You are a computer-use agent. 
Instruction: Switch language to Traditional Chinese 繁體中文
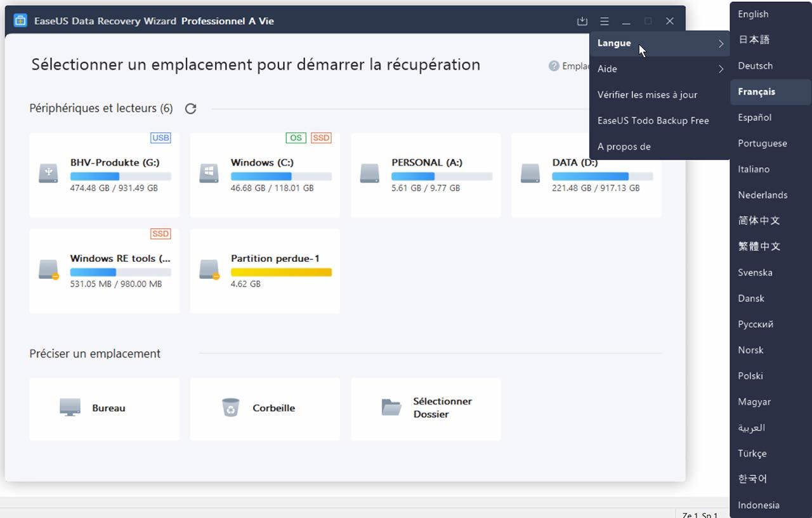coord(771,247)
